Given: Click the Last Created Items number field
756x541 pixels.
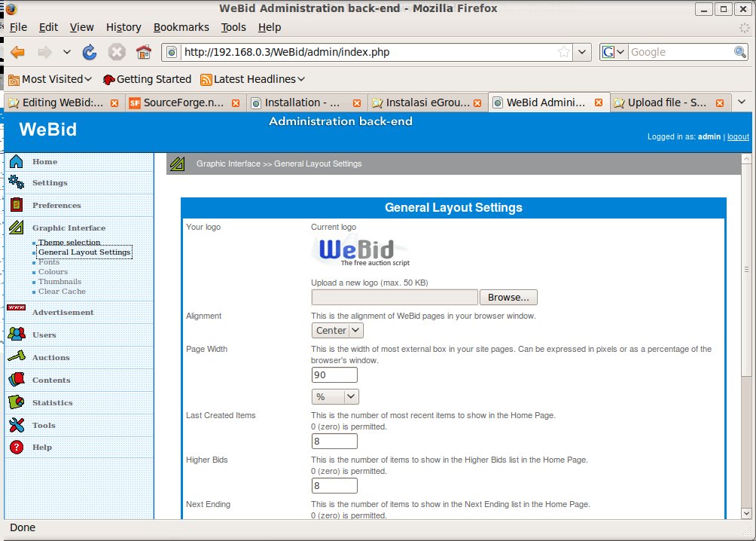Looking at the screenshot, I should pyautogui.click(x=334, y=441).
